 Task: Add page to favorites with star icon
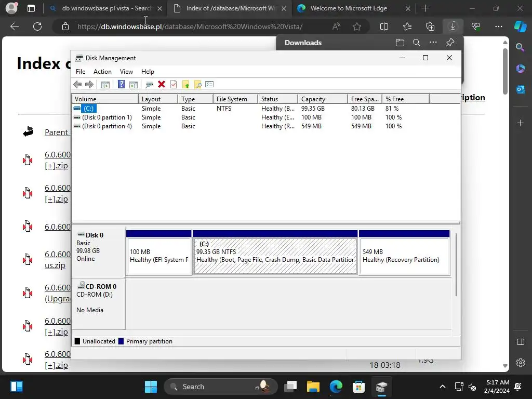click(356, 26)
